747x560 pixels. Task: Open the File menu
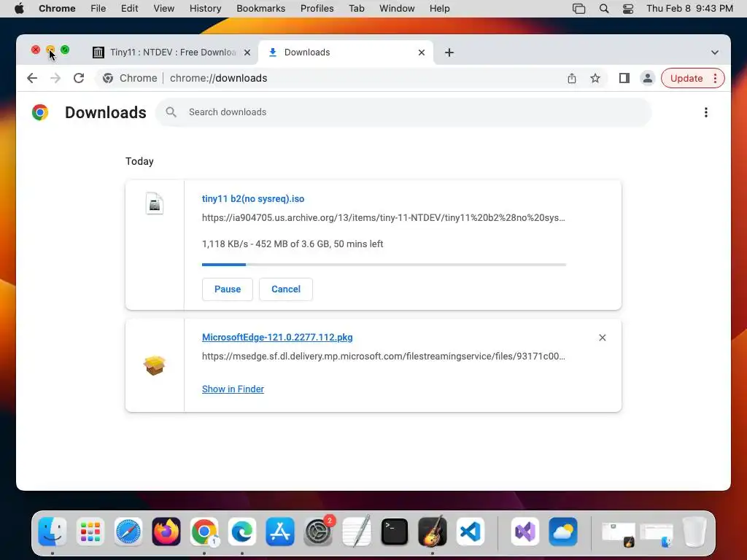(98, 9)
